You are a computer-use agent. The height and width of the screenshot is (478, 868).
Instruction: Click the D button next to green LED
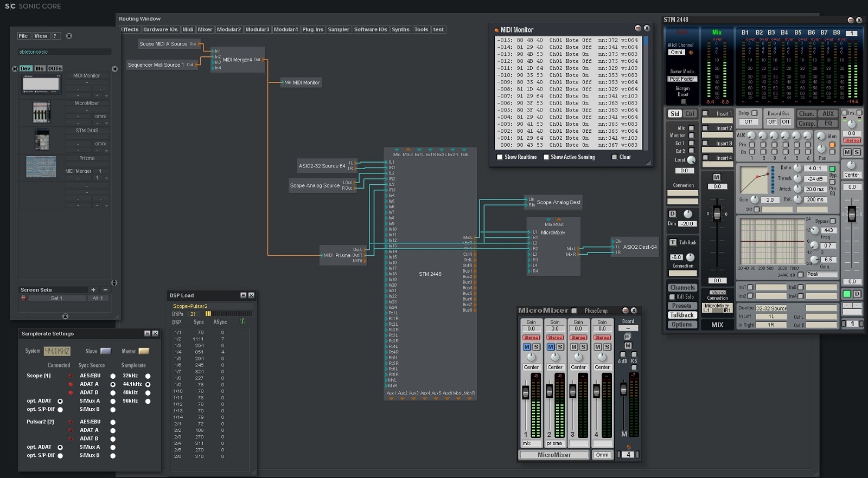click(857, 294)
